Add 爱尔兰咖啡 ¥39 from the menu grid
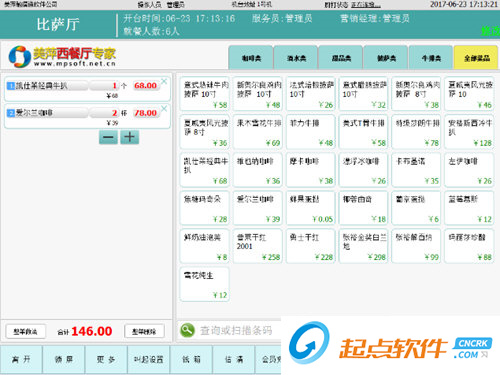This screenshot has width=500, height=375. click(x=258, y=208)
